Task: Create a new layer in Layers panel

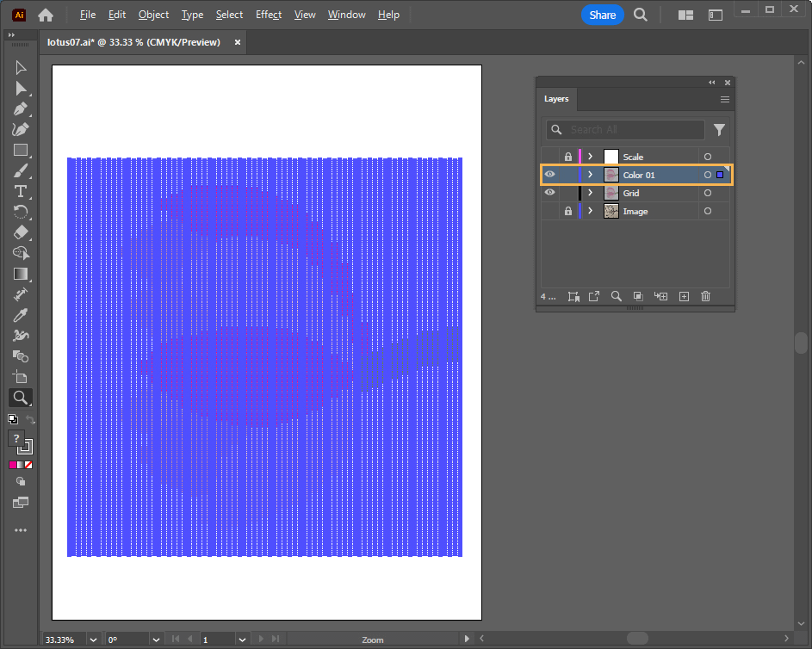Action: tap(684, 296)
